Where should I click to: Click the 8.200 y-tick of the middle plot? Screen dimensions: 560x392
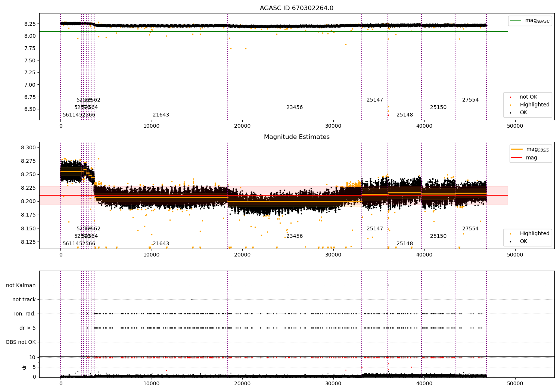28,201
